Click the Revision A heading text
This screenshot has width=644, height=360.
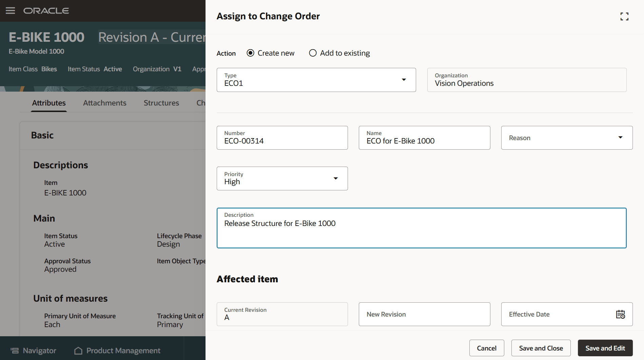pos(152,37)
